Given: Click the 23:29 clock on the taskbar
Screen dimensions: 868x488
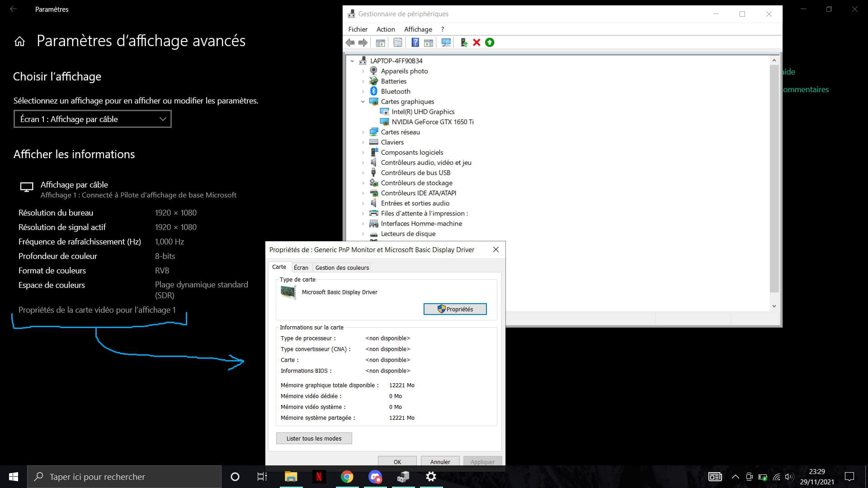Looking at the screenshot, I should pos(817,471).
